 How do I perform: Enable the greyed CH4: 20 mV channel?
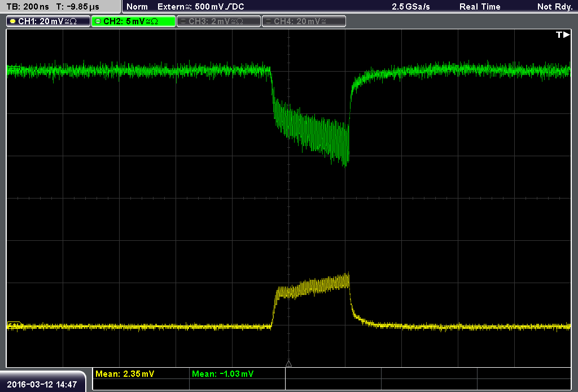pos(304,21)
